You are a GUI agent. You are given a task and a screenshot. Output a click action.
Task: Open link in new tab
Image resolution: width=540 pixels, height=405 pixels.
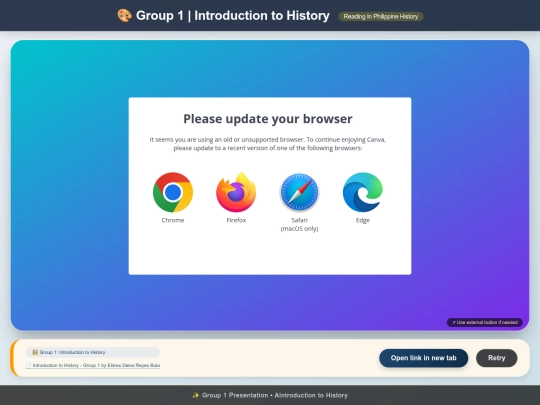[424, 358]
